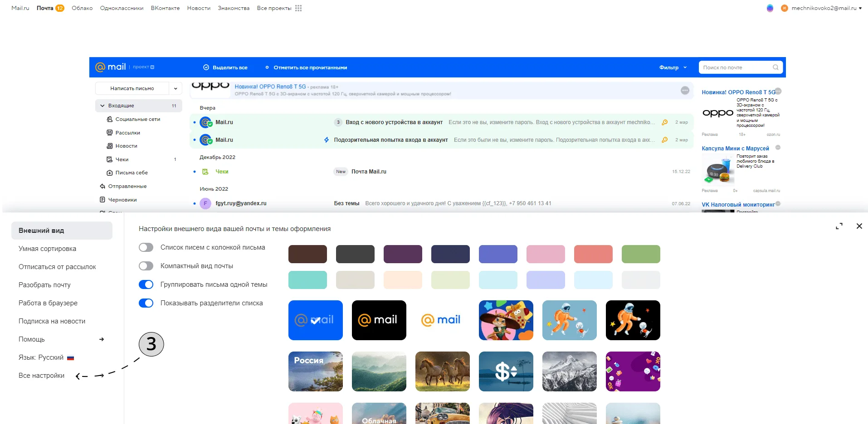The image size is (868, 424).
Task: Click the search magnifier icon in mail search
Action: tap(775, 67)
